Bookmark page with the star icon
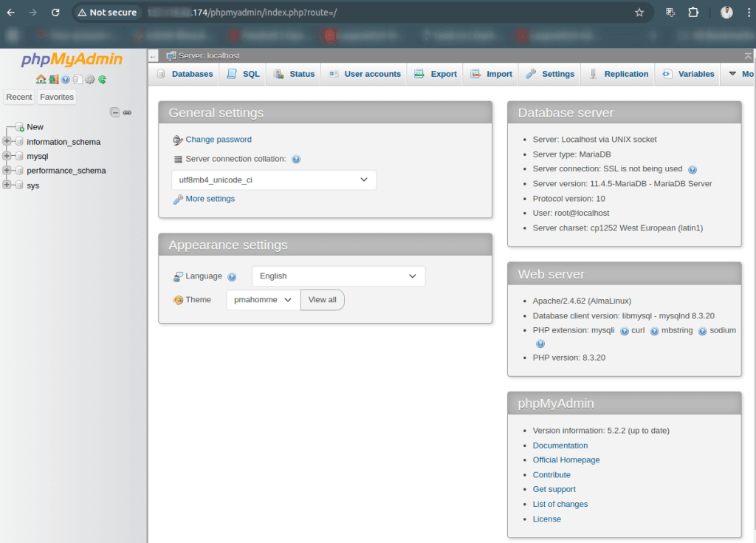The image size is (756, 543). tap(639, 13)
